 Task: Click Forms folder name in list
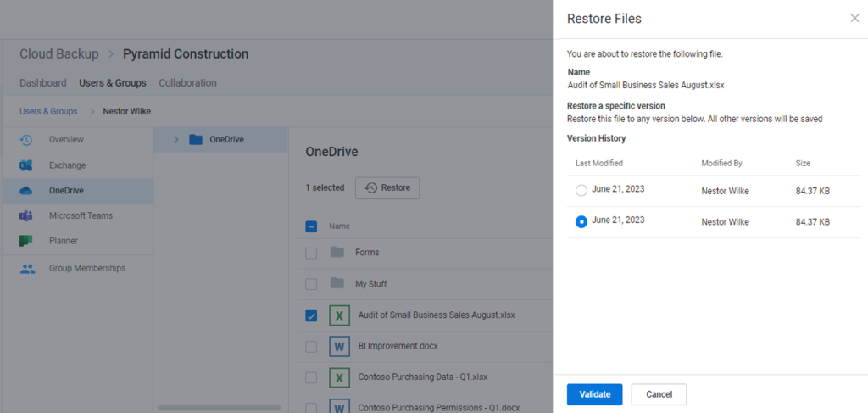pyautogui.click(x=367, y=253)
